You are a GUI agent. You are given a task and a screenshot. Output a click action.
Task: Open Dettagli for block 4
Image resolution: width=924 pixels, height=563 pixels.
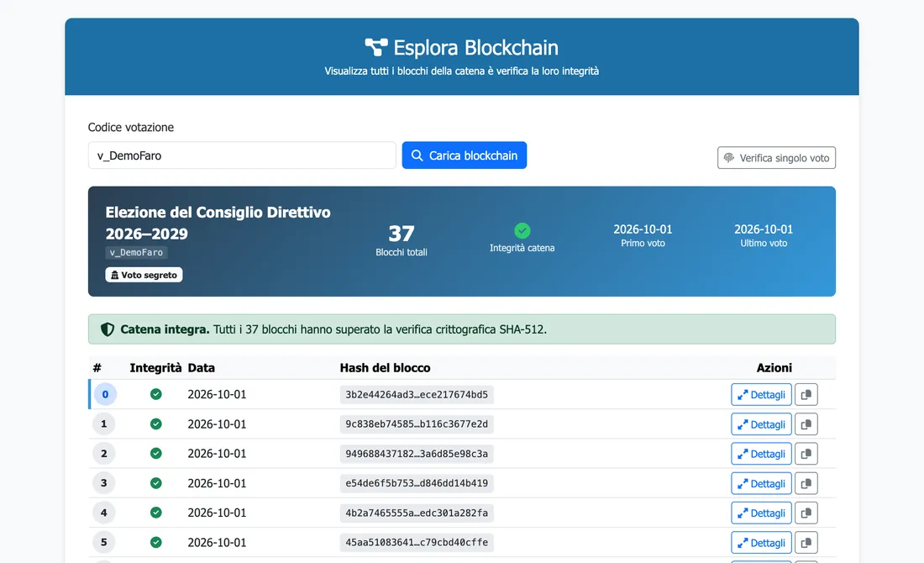pos(761,513)
